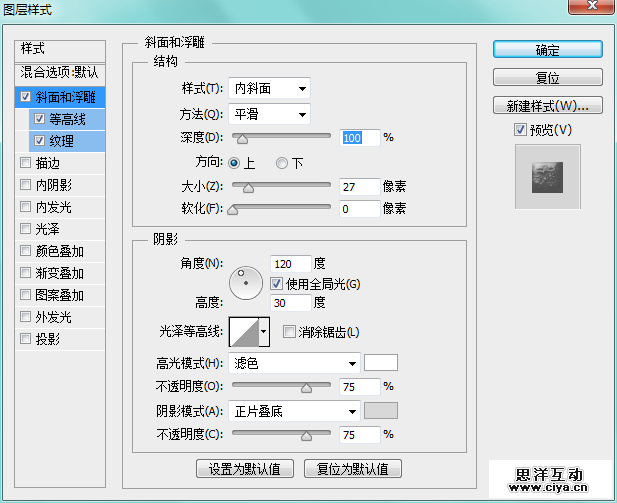The height and width of the screenshot is (503, 617).
Task: Toggle 使用全局光 checkbox
Action: 277,284
